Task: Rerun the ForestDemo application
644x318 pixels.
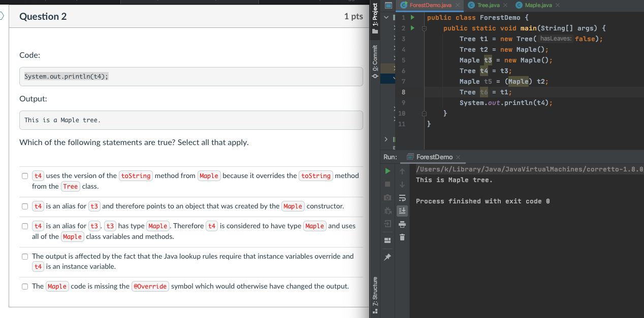Action: 388,171
